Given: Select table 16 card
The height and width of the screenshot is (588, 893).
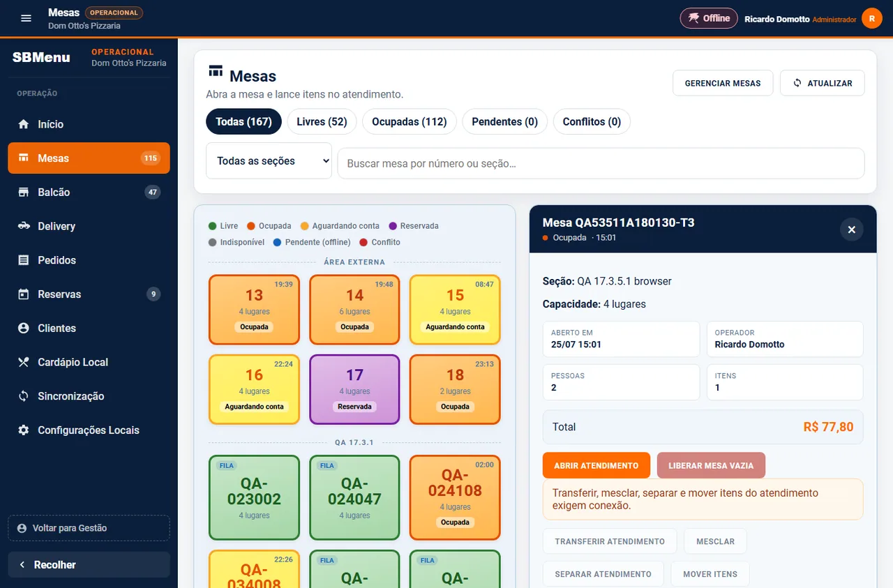Looking at the screenshot, I should coord(254,389).
